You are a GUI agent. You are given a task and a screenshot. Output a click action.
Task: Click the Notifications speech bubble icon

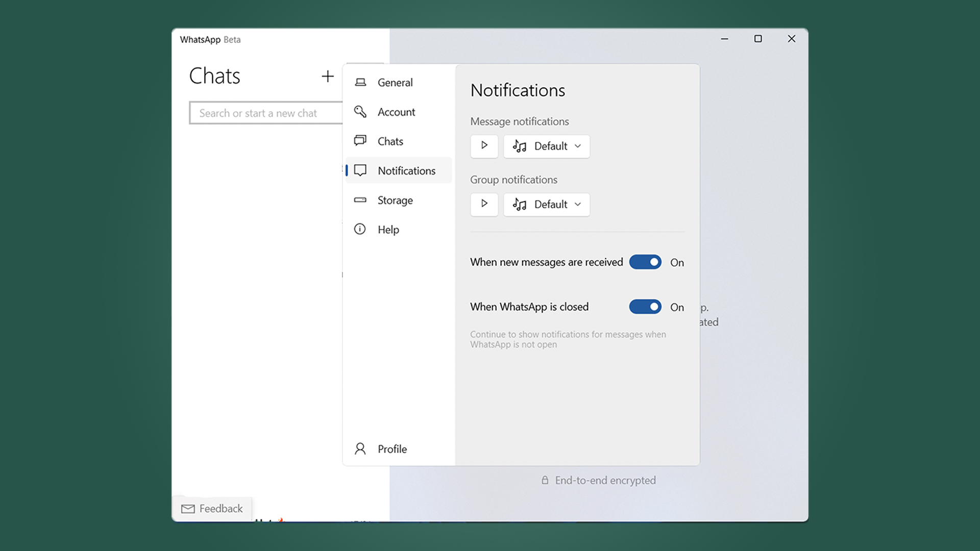[x=360, y=170]
